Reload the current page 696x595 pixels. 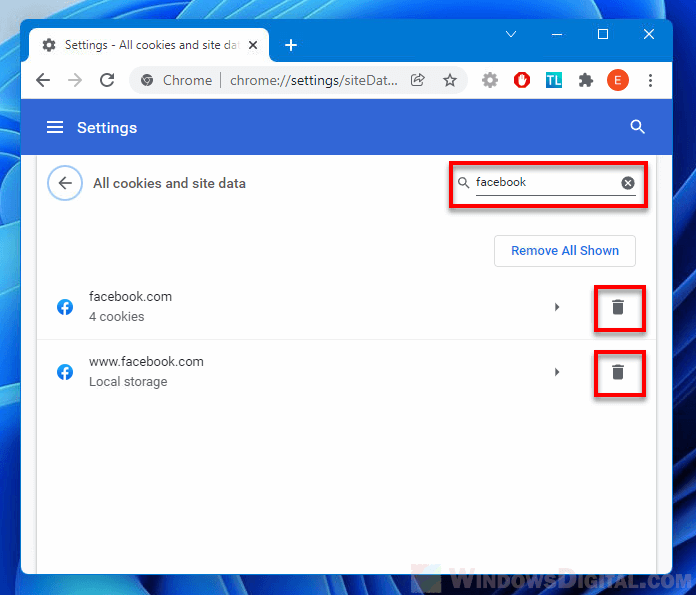(x=107, y=80)
